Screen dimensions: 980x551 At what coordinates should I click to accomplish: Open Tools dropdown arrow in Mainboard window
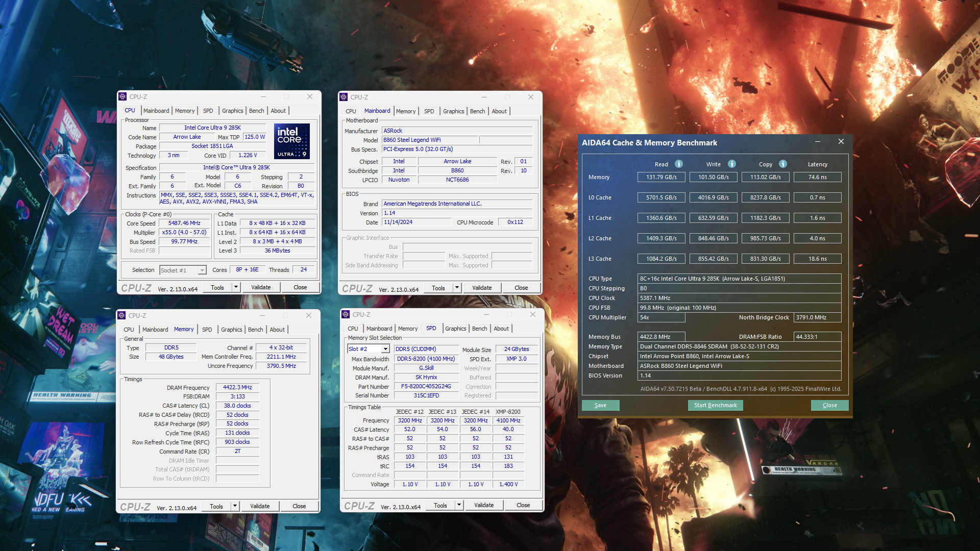(x=457, y=288)
